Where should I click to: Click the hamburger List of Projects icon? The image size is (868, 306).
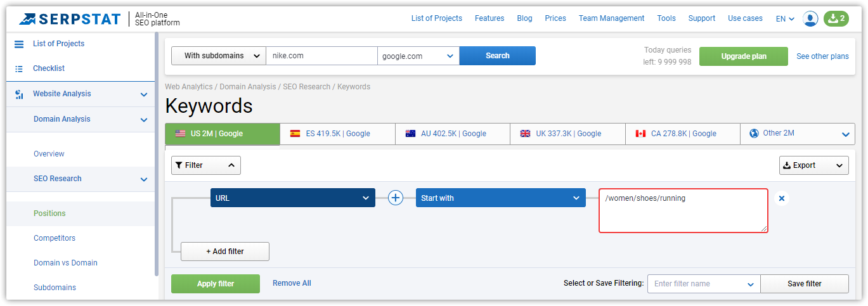click(19, 44)
